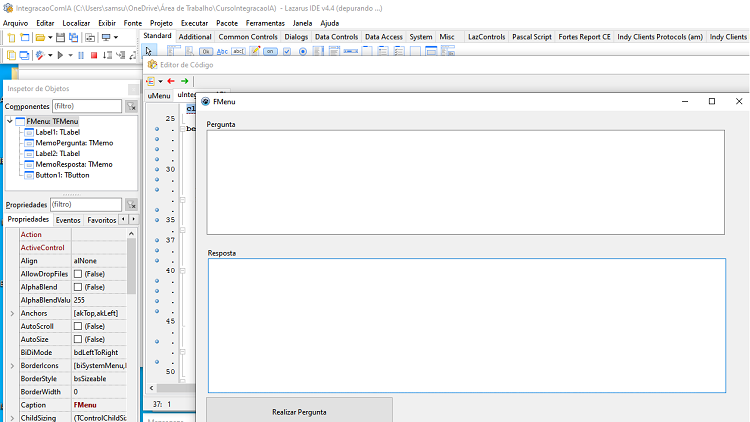
Task: Click the properties grid vertical scrollbar
Action: click(131, 325)
